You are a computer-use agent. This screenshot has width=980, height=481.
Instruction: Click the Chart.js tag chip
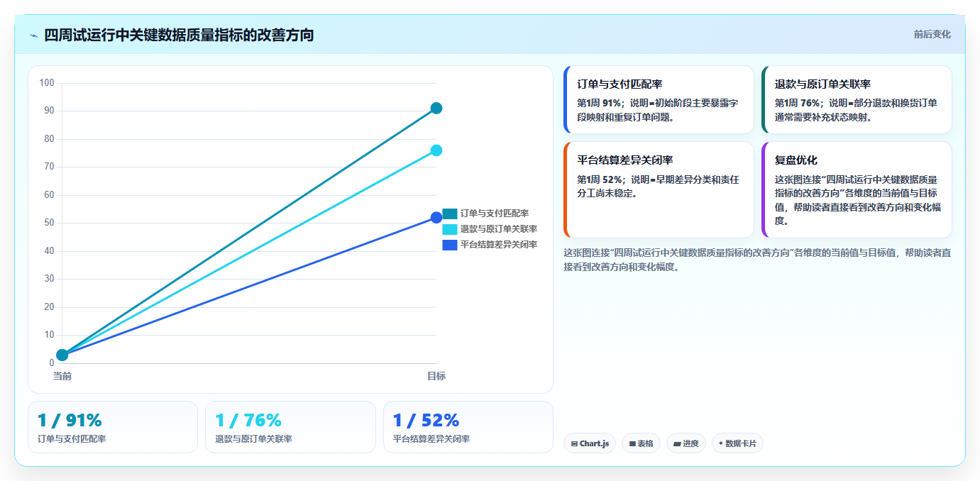click(x=590, y=443)
